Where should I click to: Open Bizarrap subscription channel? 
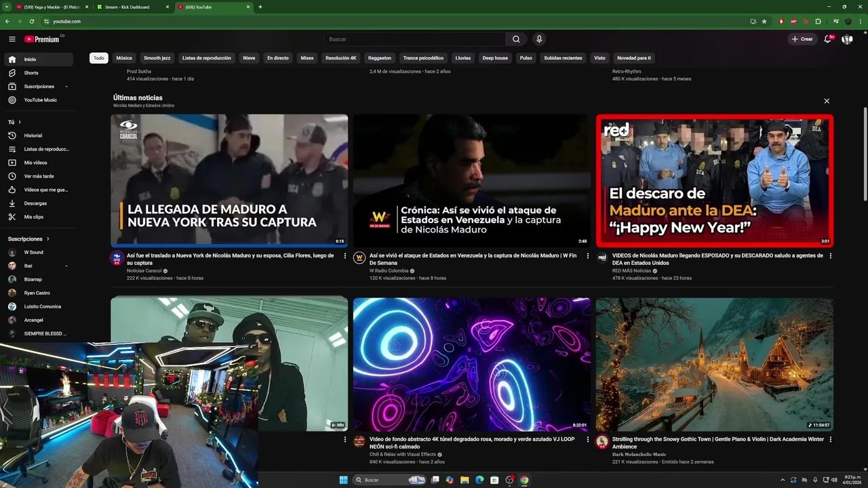coord(38,279)
